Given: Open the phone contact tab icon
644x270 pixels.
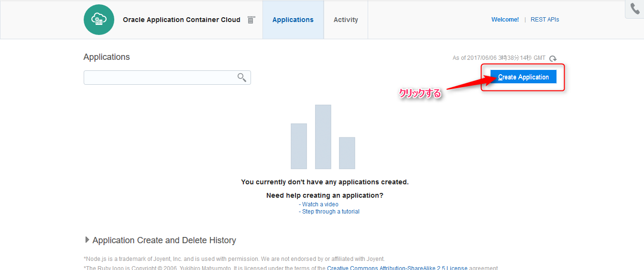Looking at the screenshot, I should point(635,9).
